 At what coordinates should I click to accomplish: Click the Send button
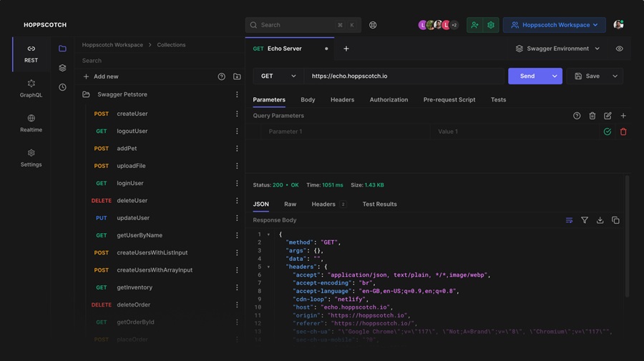pos(527,76)
